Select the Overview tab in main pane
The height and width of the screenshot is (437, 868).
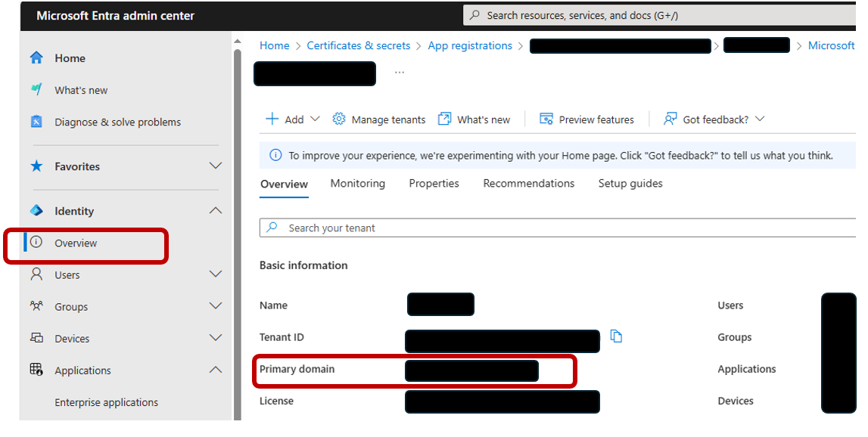click(284, 184)
